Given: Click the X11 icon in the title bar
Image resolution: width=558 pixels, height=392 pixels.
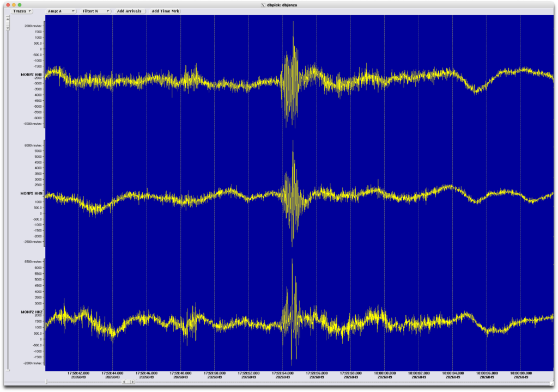Looking at the screenshot, I should (264, 4).
